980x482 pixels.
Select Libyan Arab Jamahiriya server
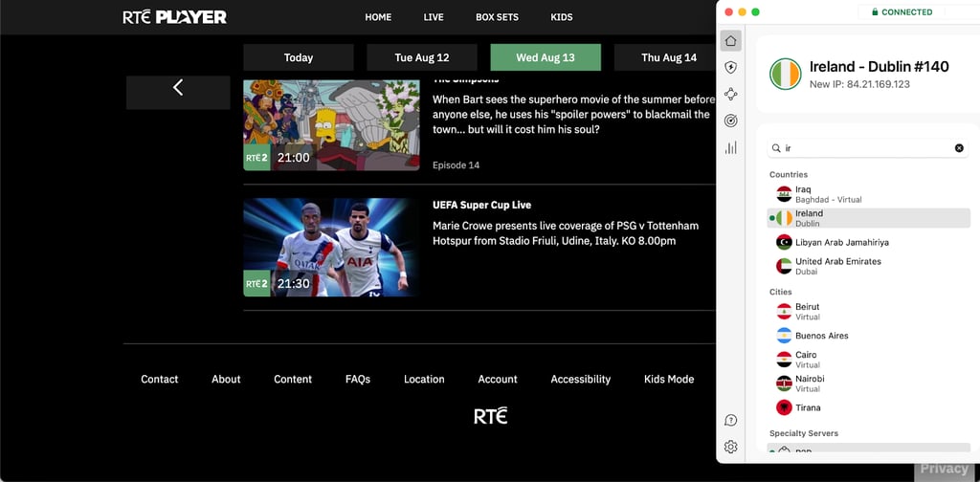click(869, 242)
